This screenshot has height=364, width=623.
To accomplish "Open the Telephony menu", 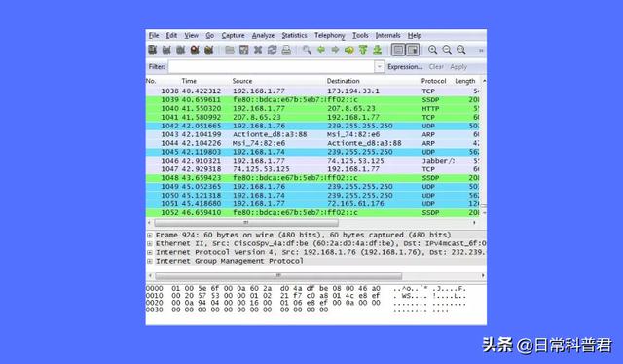I will [330, 35].
